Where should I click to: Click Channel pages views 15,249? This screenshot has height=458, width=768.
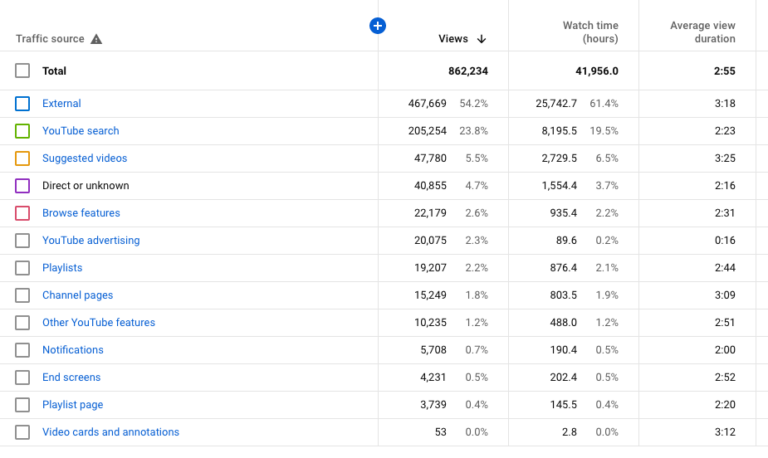pyautogui.click(x=430, y=295)
